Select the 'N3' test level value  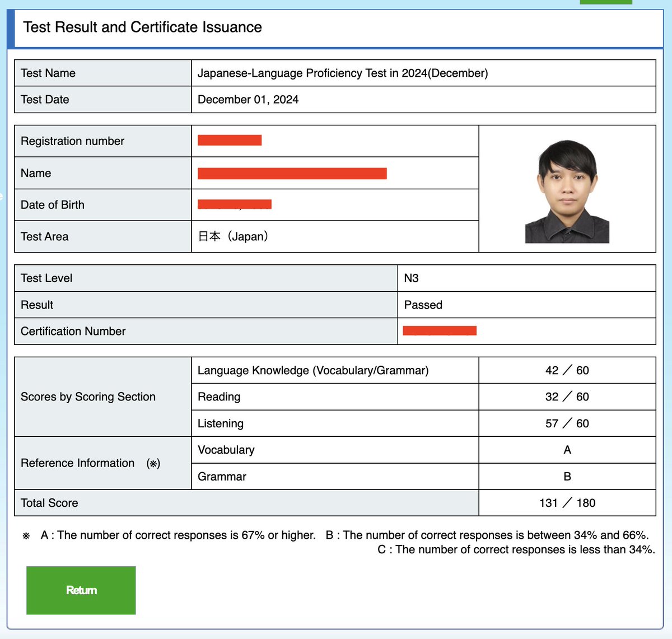point(412,278)
